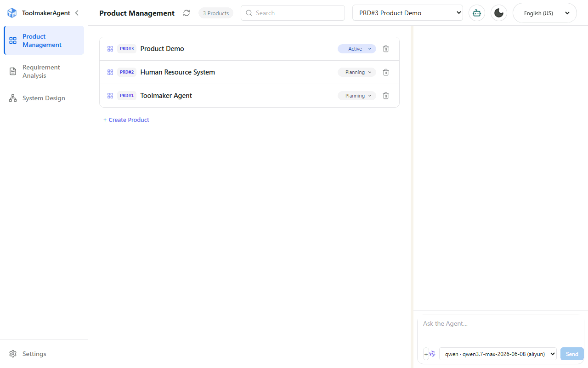Open the agent robot panel icon
The image size is (588, 368).
click(477, 13)
